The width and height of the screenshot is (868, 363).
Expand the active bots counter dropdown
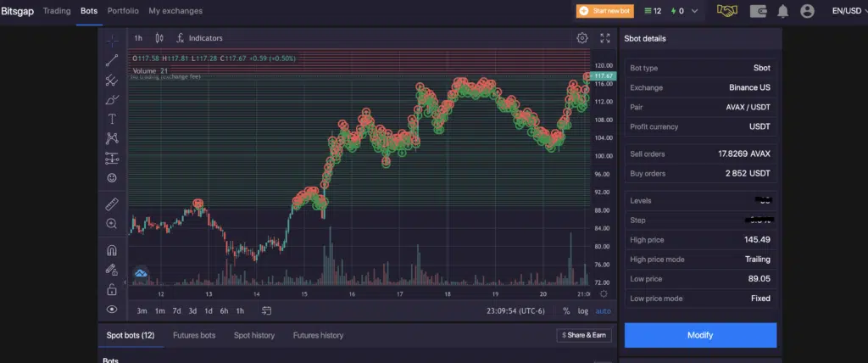point(695,11)
